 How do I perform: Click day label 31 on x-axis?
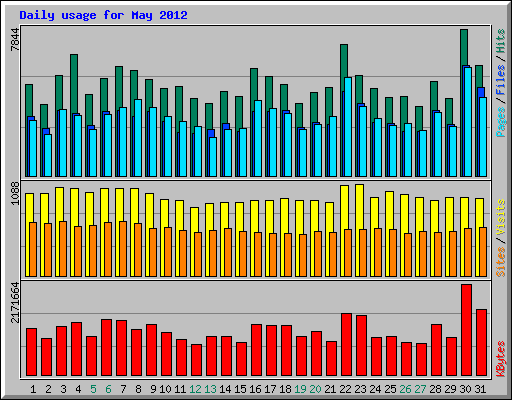pyautogui.click(x=480, y=389)
